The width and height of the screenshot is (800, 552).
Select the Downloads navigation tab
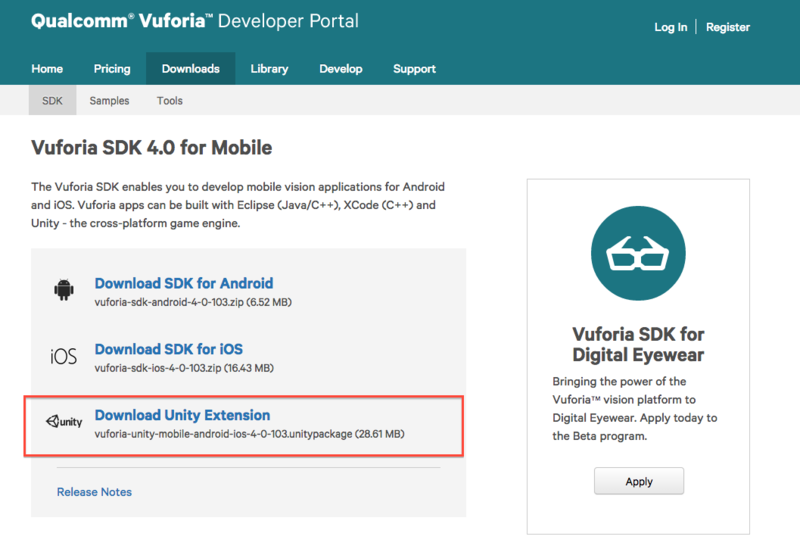190,68
